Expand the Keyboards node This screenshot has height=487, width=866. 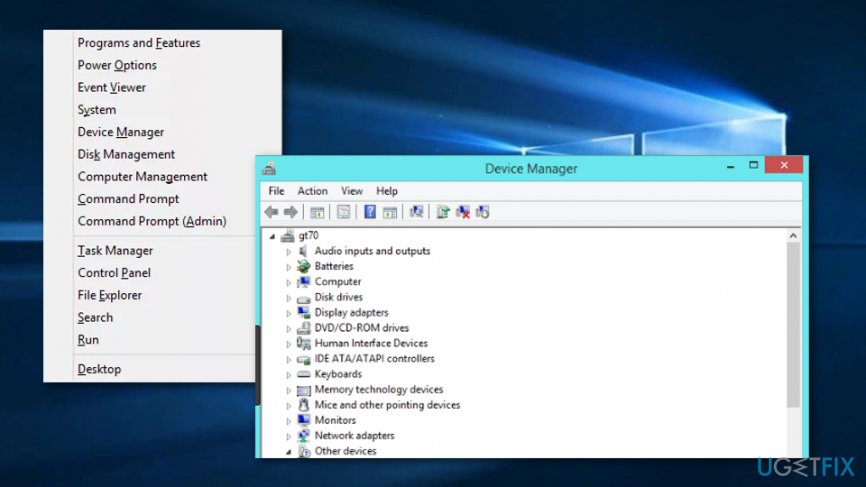[x=288, y=375]
